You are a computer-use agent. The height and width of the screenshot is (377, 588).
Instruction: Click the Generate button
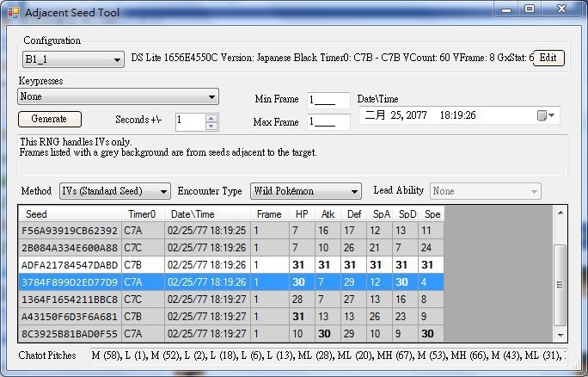click(50, 119)
